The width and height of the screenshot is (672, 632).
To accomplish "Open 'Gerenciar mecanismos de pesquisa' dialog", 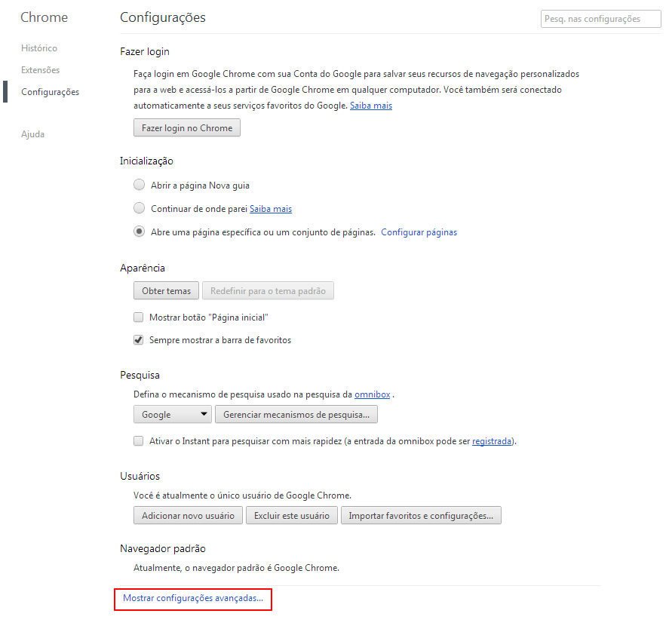I will click(296, 414).
